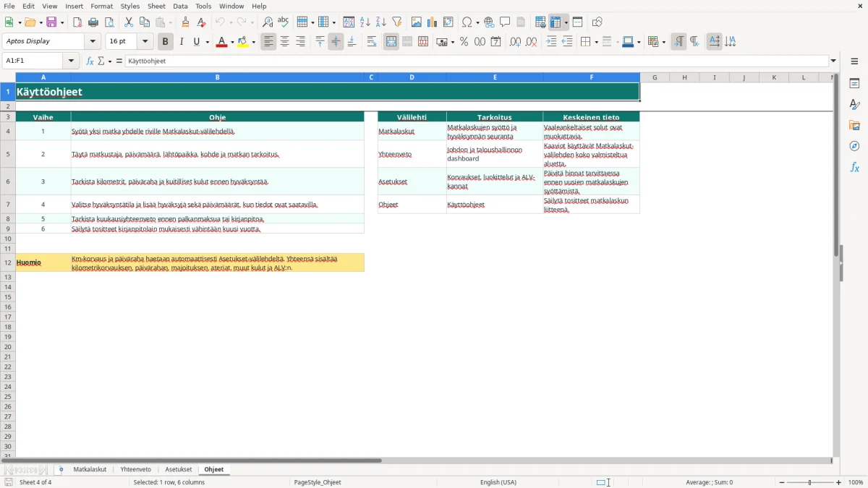Open the Function Wizard
868x488 pixels.
90,61
